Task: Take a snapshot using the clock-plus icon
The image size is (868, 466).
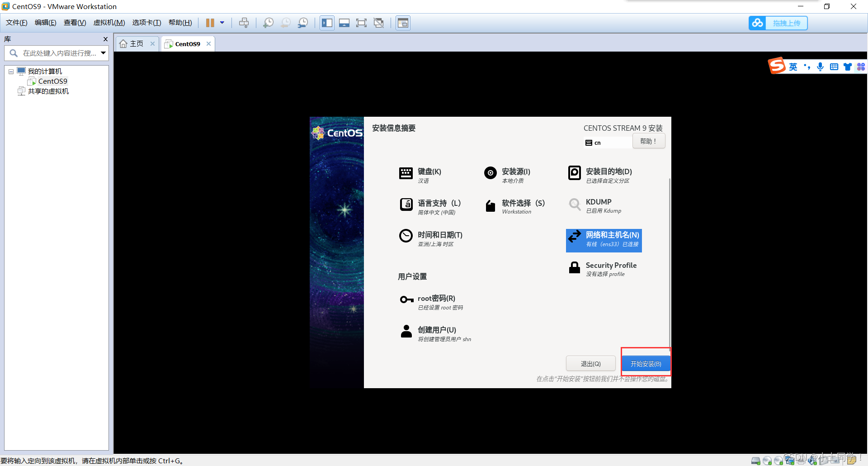Action: pyautogui.click(x=268, y=23)
